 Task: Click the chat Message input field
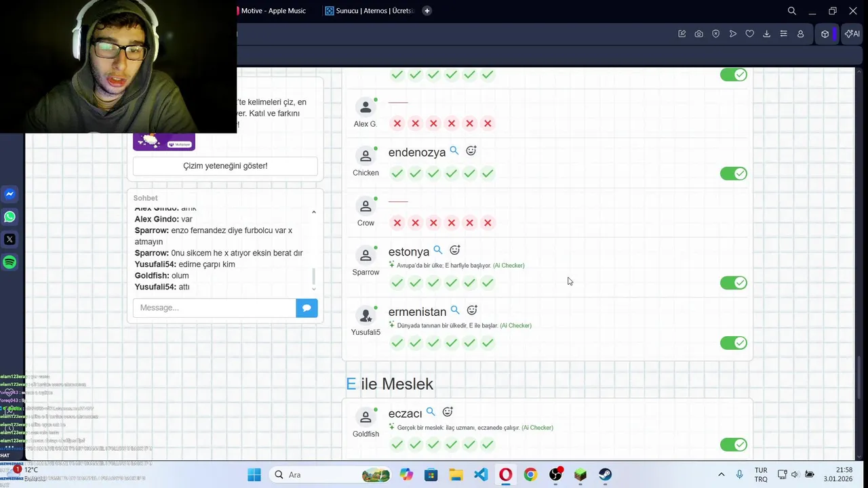pos(214,308)
